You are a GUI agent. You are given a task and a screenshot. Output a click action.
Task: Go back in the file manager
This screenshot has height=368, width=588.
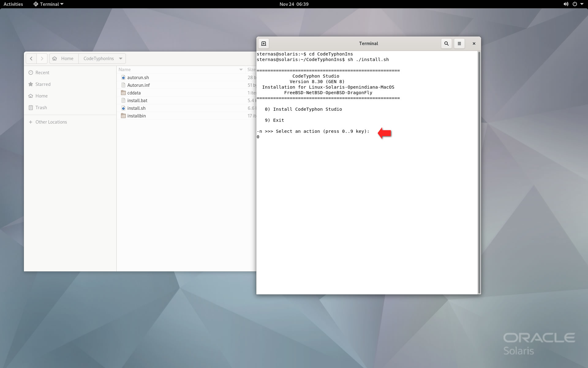[x=31, y=59]
